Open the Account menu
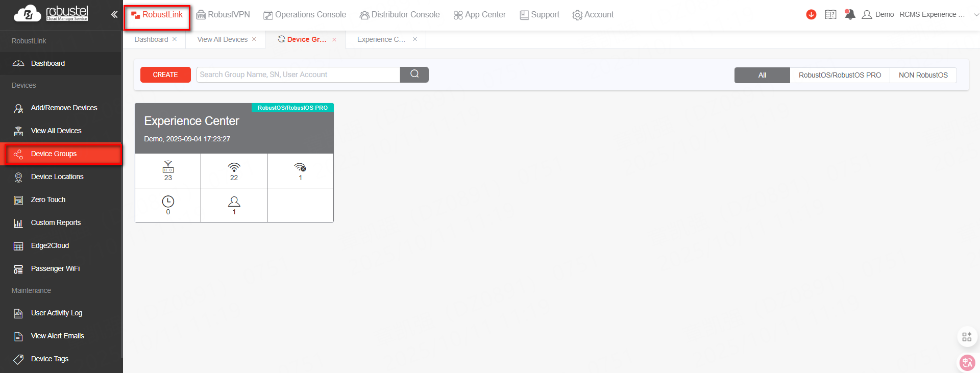Screen dimensions: 980x373 [x=593, y=15]
